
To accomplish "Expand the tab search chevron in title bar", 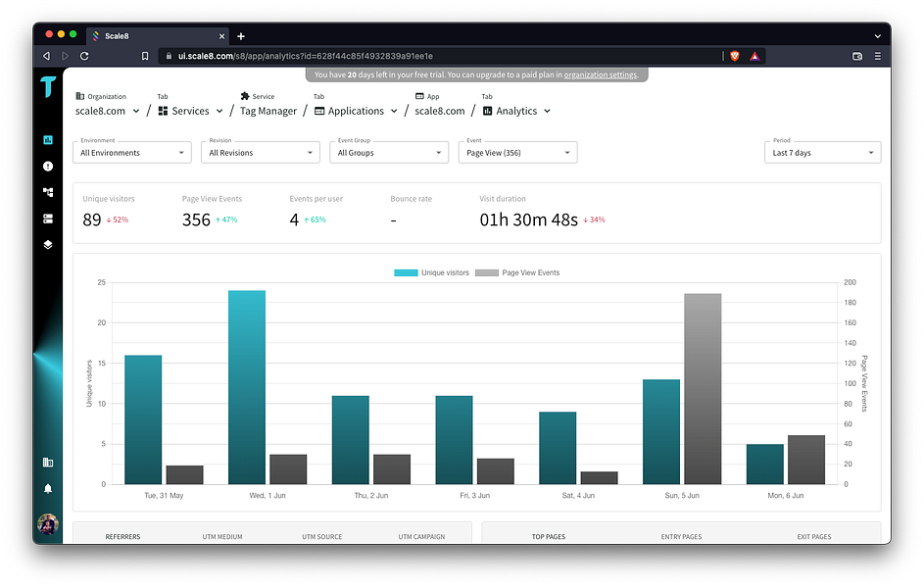I will tap(877, 36).
